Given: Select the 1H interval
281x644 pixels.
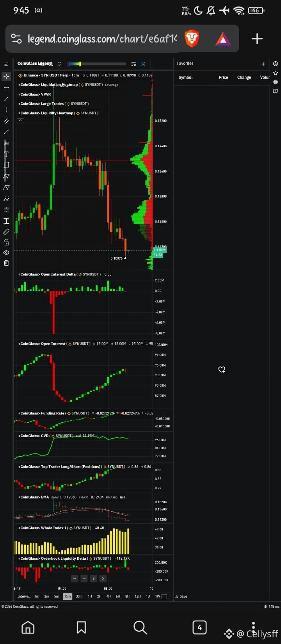Looking at the screenshot, I should tap(90, 596).
